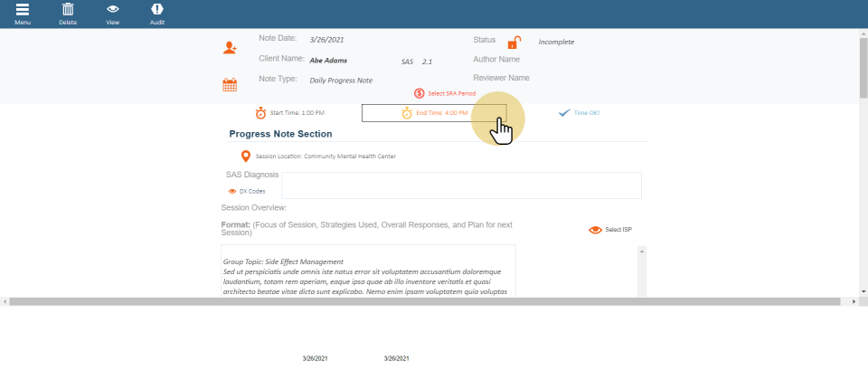This screenshot has height=371, width=868.
Task: Click the View eye icon in toolbar
Action: click(x=113, y=9)
